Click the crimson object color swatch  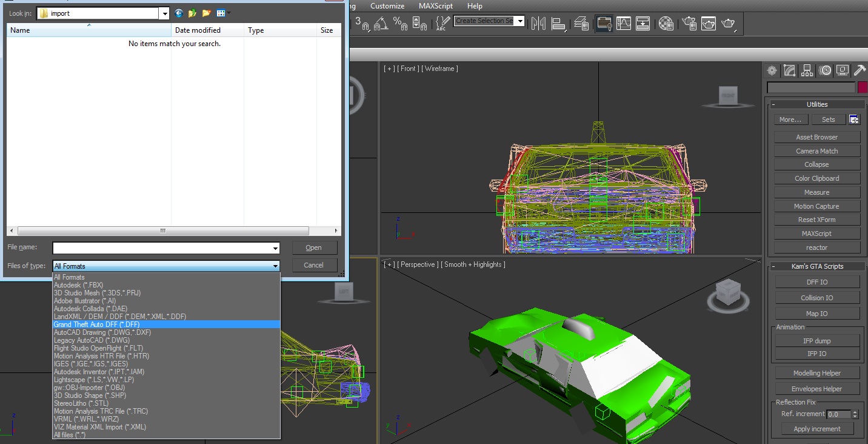862,87
